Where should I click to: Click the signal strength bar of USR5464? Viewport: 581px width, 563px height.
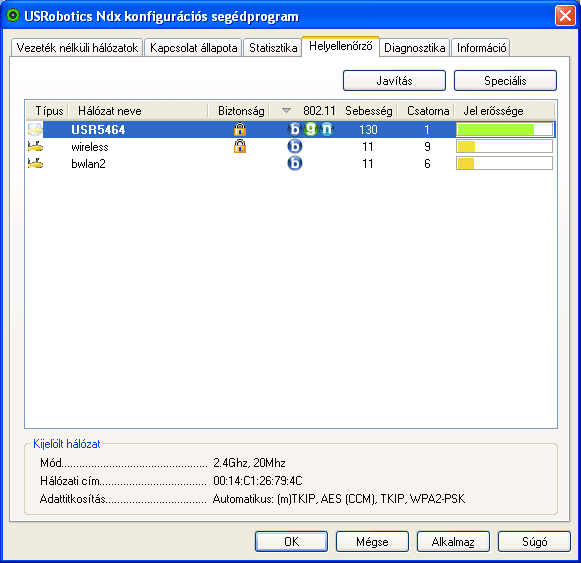(504, 129)
